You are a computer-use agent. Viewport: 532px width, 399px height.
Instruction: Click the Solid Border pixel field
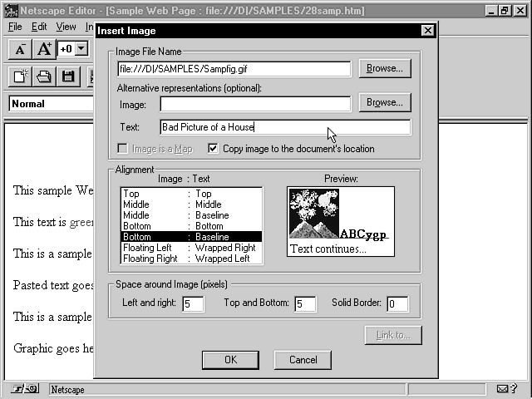[x=397, y=304]
